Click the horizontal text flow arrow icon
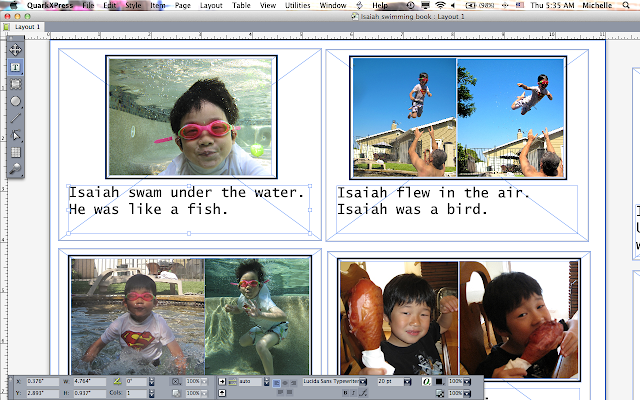640x400 pixels. (222, 381)
